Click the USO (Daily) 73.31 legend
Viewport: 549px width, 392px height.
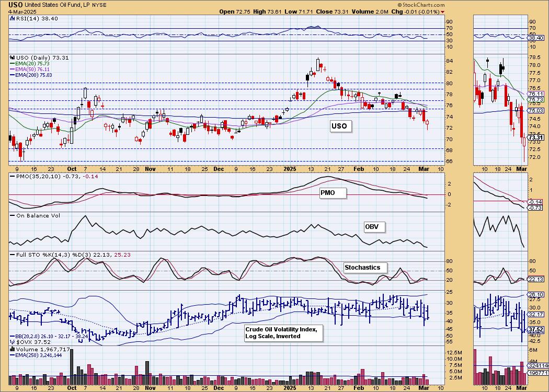pyautogui.click(x=39, y=57)
